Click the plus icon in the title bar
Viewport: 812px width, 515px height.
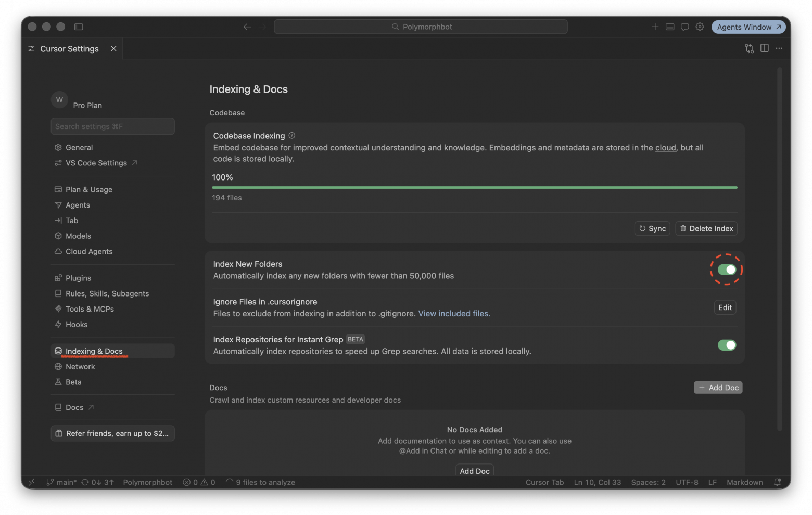(655, 27)
